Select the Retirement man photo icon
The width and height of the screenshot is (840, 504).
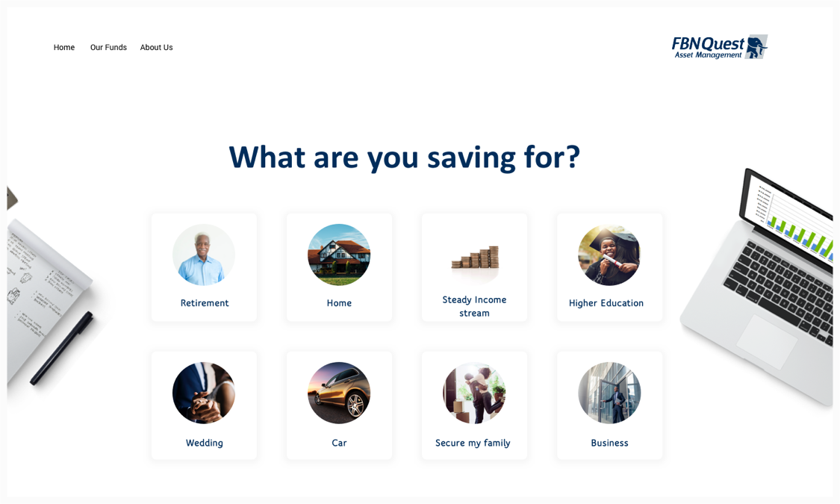204,255
